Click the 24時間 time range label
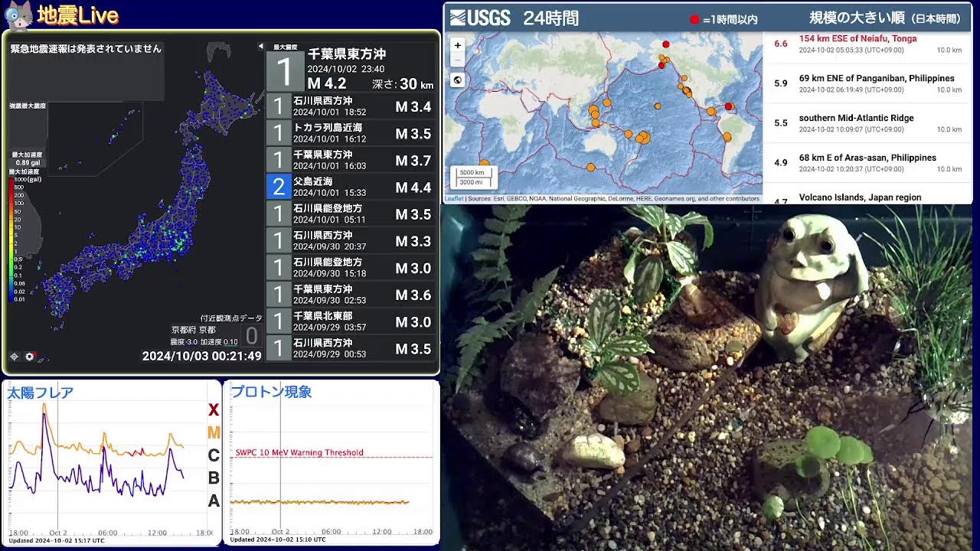 551,18
